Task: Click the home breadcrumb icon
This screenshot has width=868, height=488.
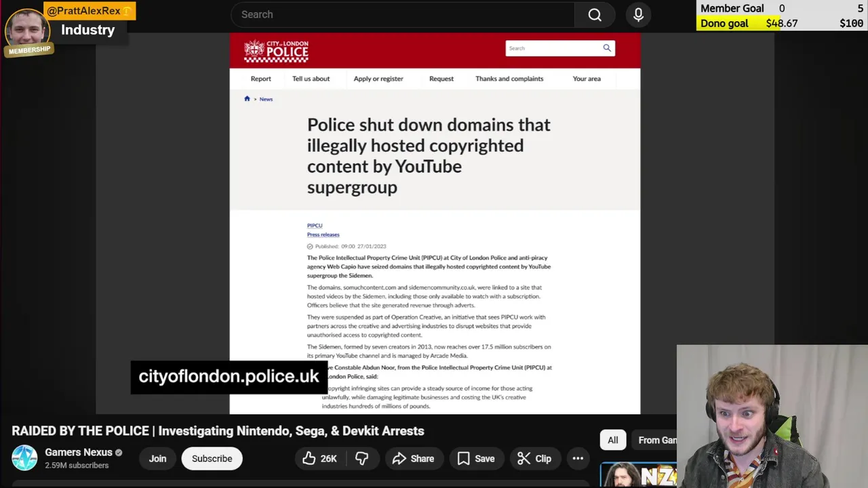Action: [247, 99]
